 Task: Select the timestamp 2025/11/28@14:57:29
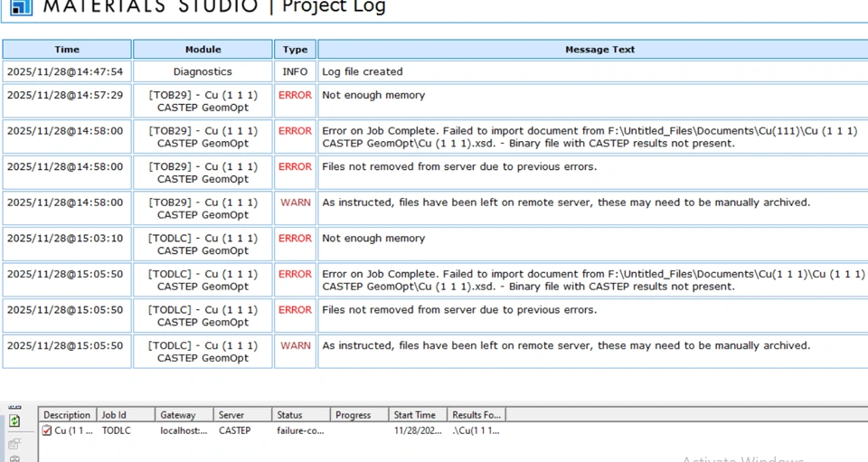65,95
